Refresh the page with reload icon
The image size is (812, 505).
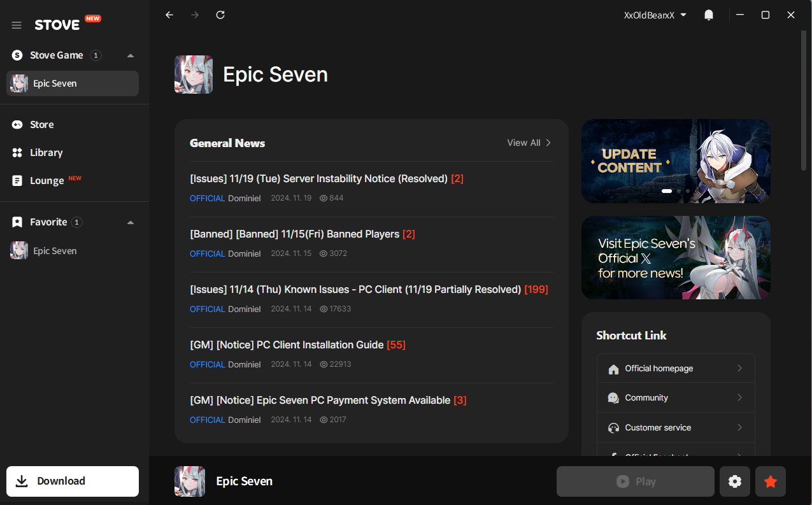pyautogui.click(x=220, y=15)
